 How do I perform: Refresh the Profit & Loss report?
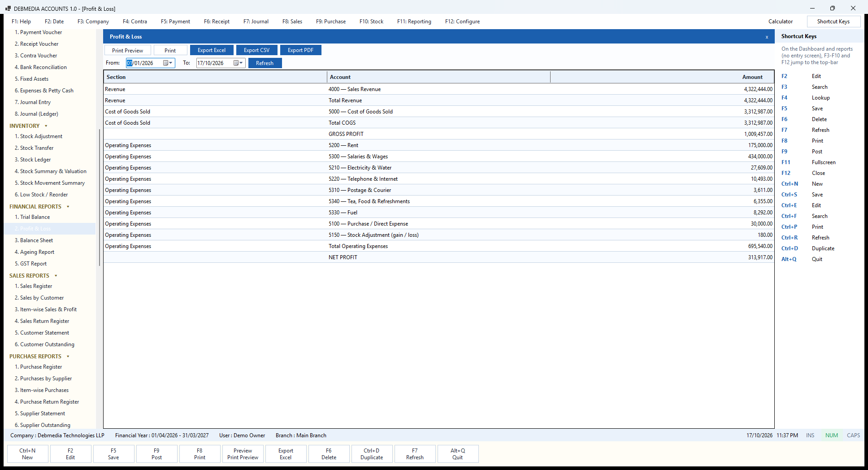coord(265,63)
